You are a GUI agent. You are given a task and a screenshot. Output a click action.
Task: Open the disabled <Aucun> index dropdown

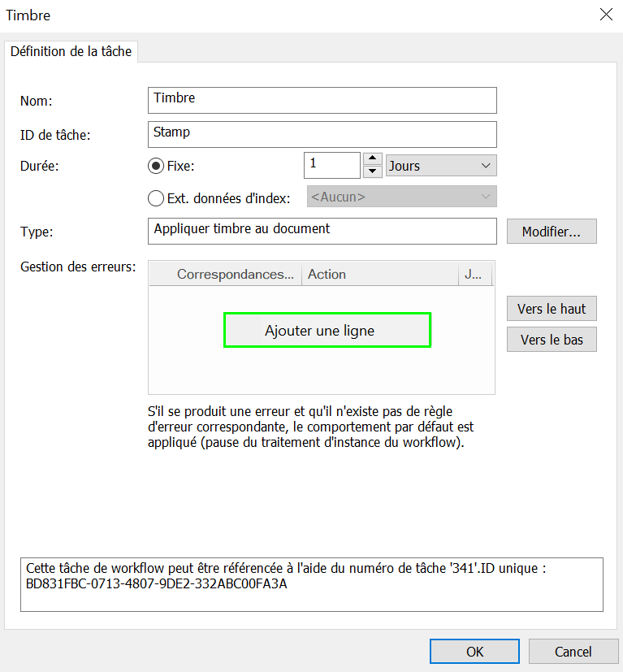coord(402,197)
